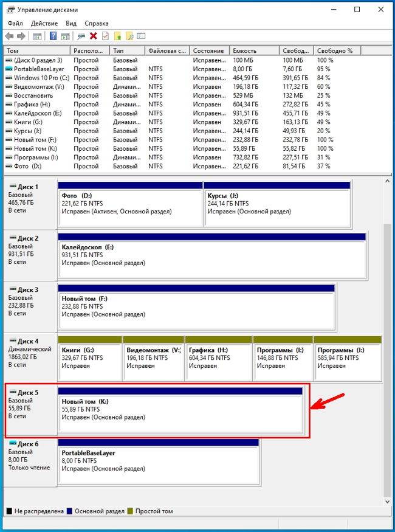The width and height of the screenshot is (395, 532).
Task: Select the Фото (D:) partition on Disk 1
Action: click(x=131, y=204)
